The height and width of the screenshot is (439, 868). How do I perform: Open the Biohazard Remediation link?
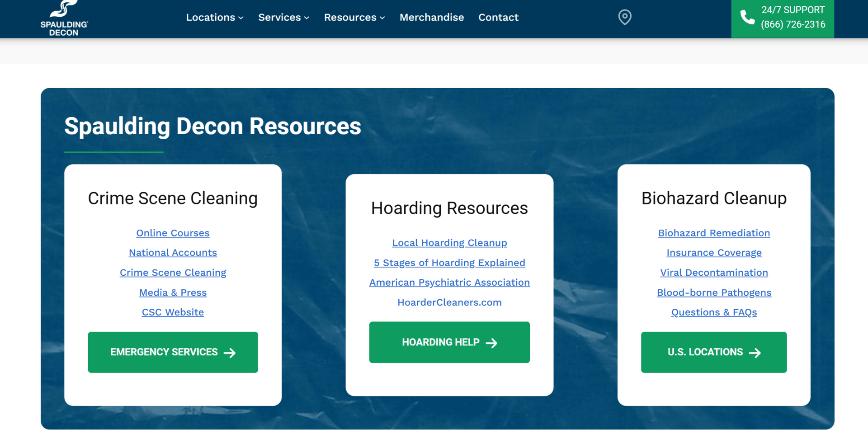tap(714, 233)
